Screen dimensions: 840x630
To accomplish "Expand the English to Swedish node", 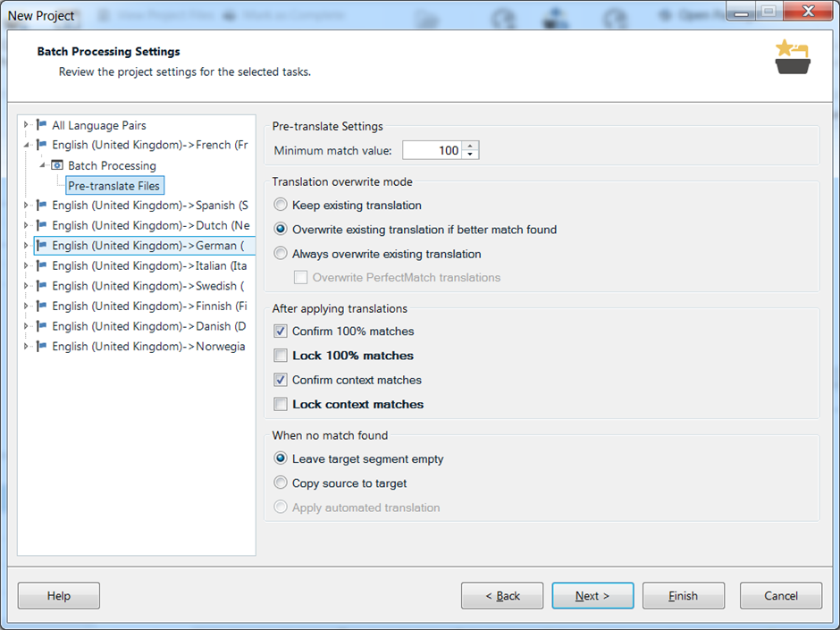I will point(26,286).
